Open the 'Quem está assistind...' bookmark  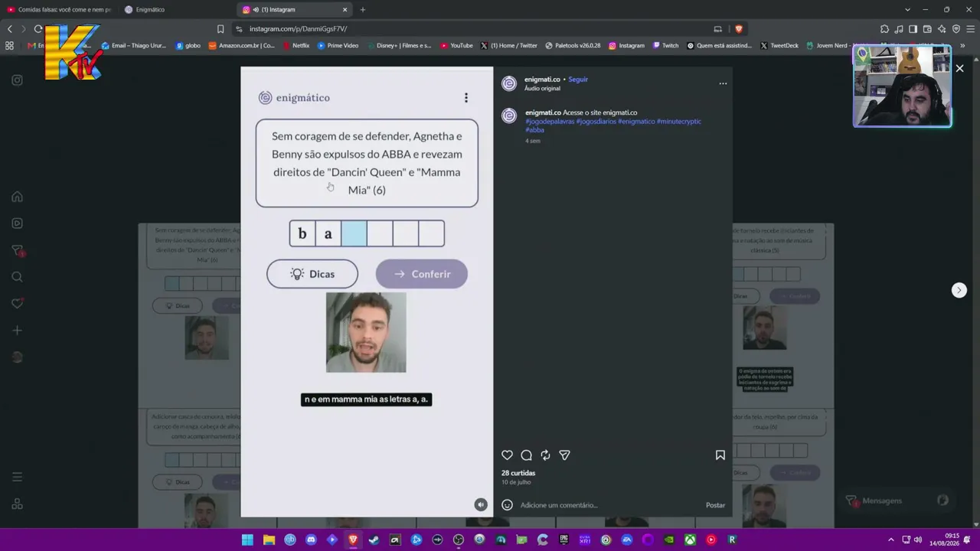click(720, 46)
